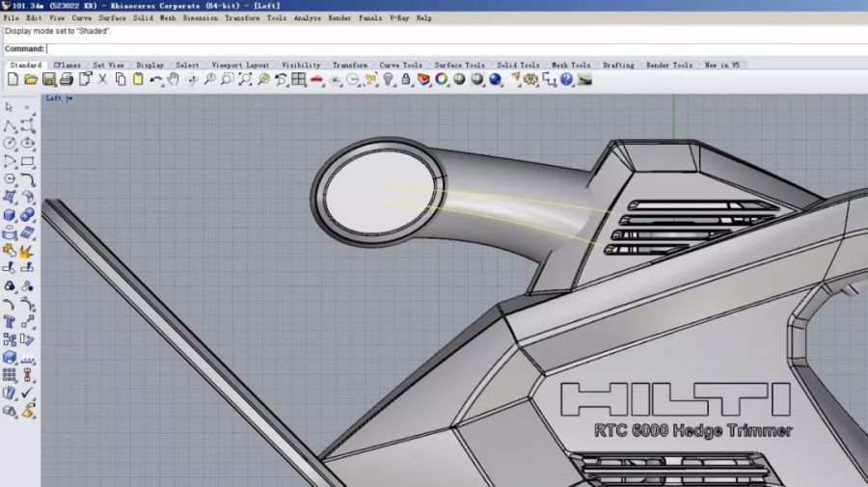This screenshot has width=868, height=487.
Task: Toggle the Shaded viewport sphere icon
Action: (459, 80)
